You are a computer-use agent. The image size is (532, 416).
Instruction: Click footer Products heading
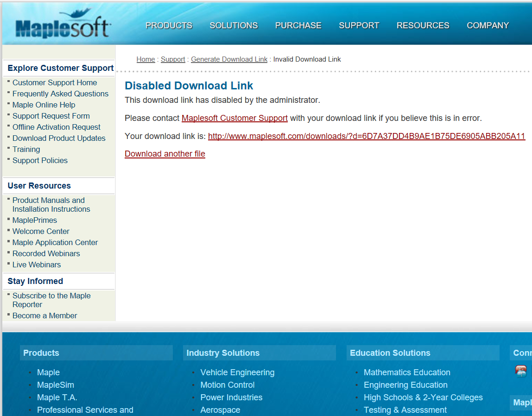(41, 353)
